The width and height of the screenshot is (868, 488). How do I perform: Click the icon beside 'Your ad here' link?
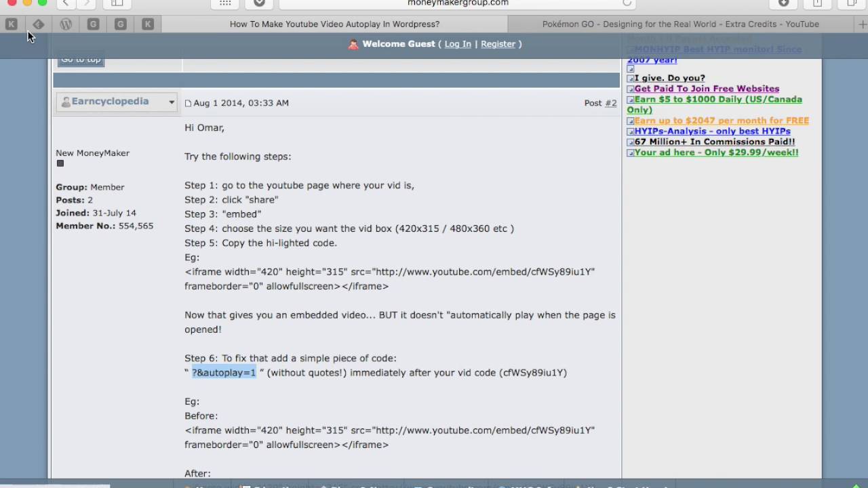pyautogui.click(x=630, y=153)
